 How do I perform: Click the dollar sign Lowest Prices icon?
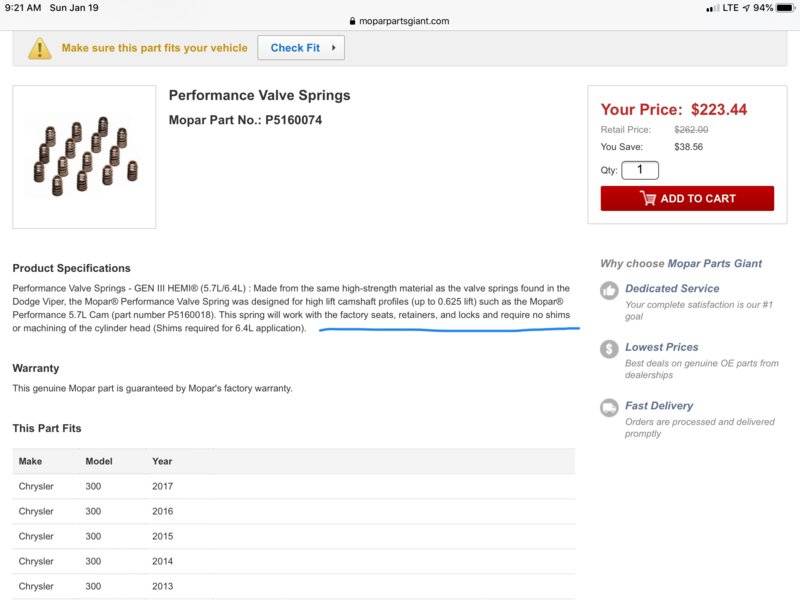[609, 349]
